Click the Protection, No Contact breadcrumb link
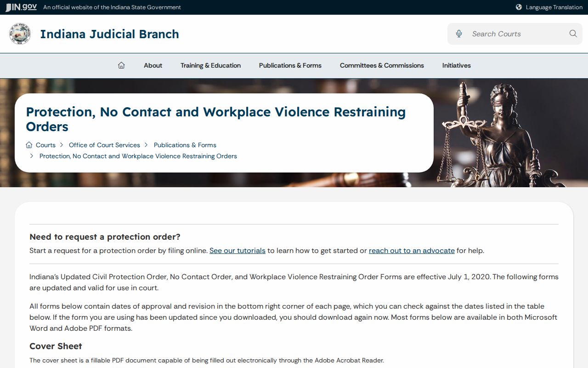The image size is (588, 368). click(138, 156)
